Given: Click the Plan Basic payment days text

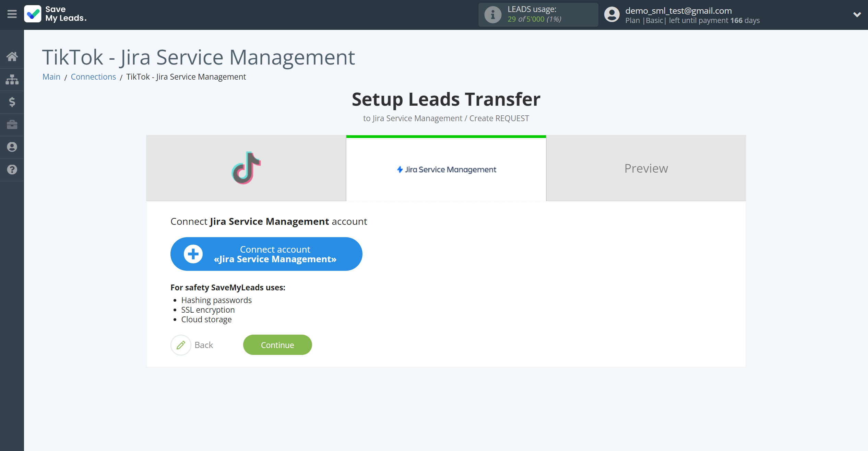Looking at the screenshot, I should point(692,21).
